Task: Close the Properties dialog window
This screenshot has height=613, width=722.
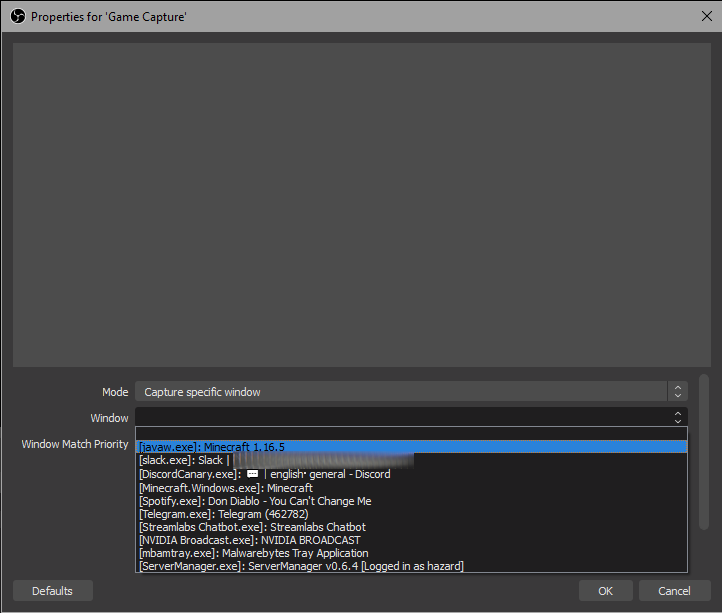Action: 706,16
